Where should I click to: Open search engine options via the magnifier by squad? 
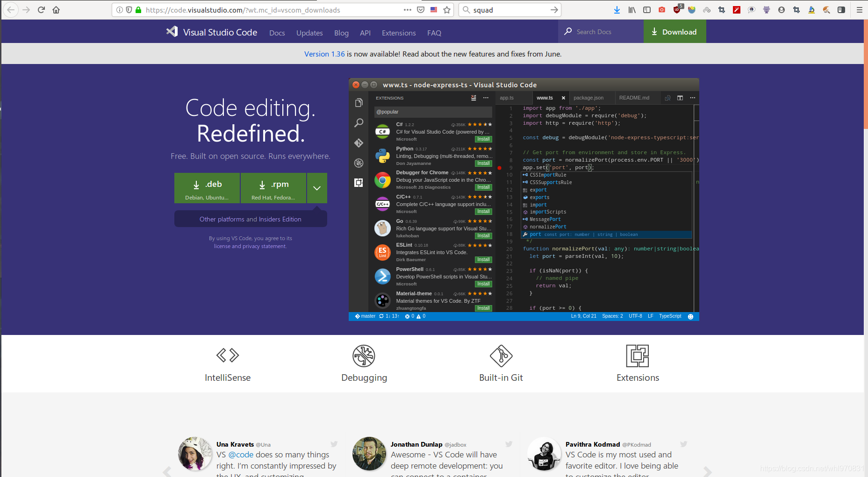coord(466,10)
